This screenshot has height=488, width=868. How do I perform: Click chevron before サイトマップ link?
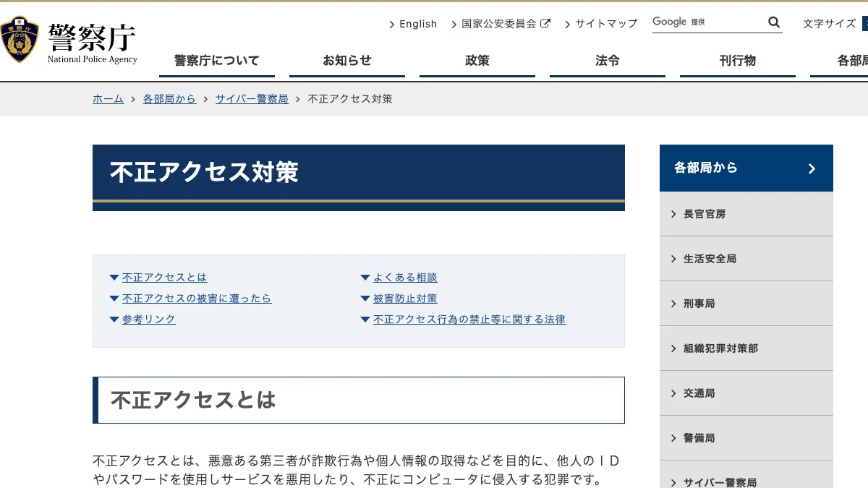point(568,24)
